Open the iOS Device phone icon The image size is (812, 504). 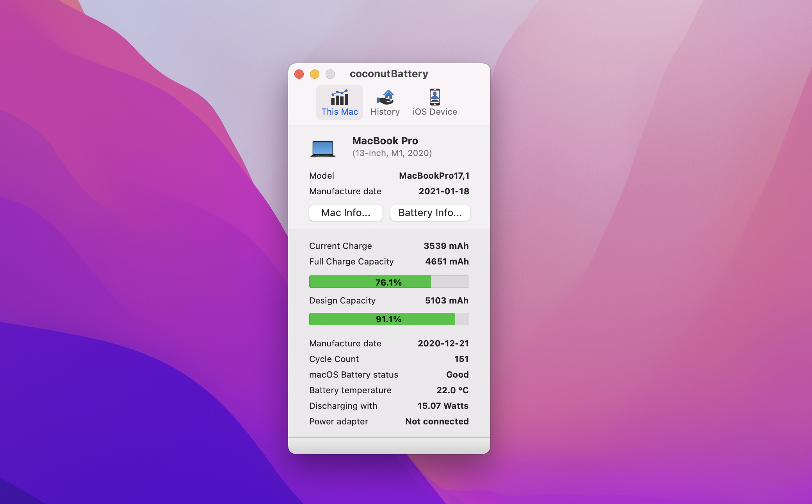point(434,98)
